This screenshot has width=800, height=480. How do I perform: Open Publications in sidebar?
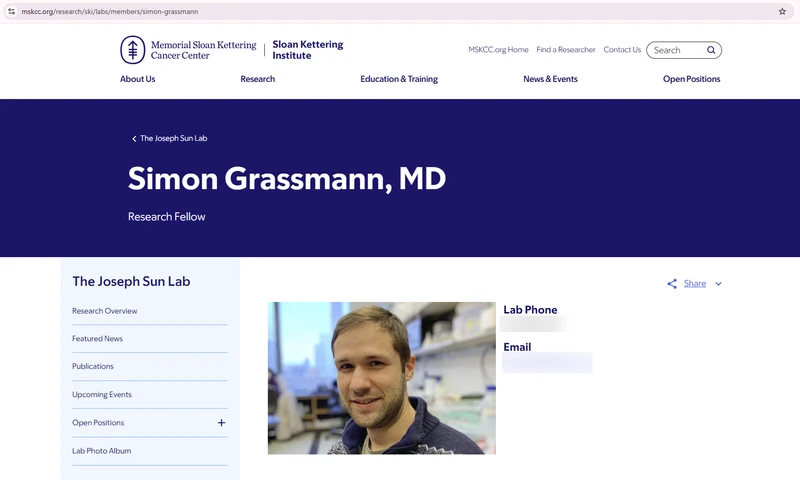point(93,366)
